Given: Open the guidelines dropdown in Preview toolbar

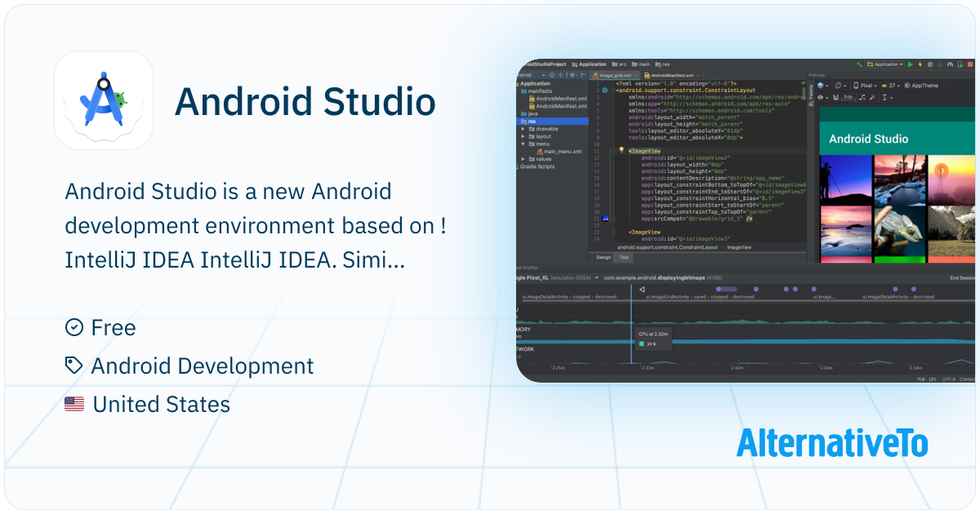Looking at the screenshot, I should pyautogui.click(x=887, y=97).
